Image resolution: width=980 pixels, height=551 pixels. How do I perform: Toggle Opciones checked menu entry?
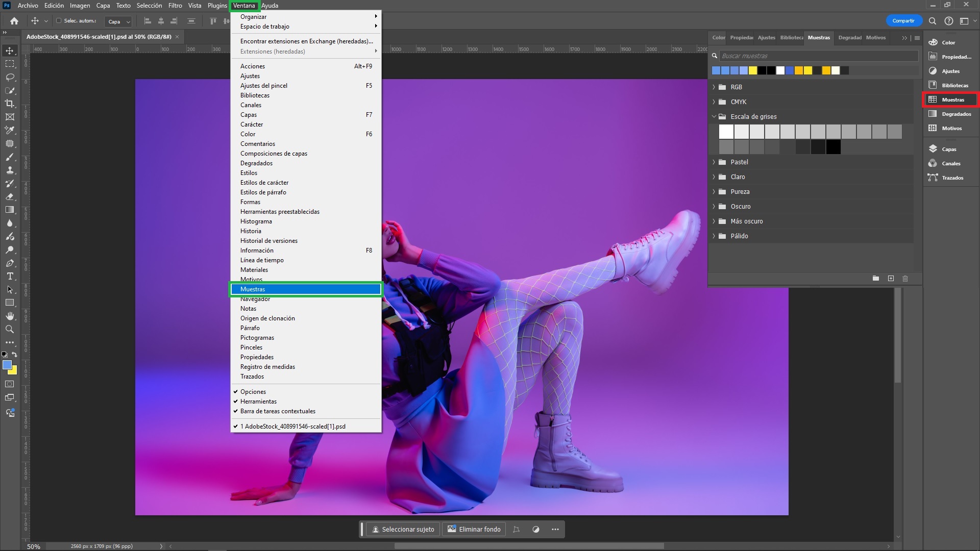[306, 392]
